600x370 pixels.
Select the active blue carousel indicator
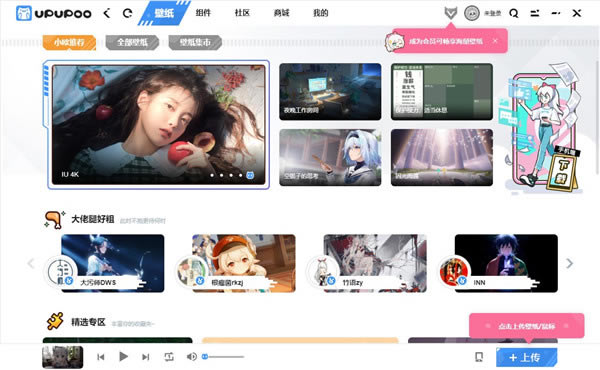pyautogui.click(x=250, y=175)
